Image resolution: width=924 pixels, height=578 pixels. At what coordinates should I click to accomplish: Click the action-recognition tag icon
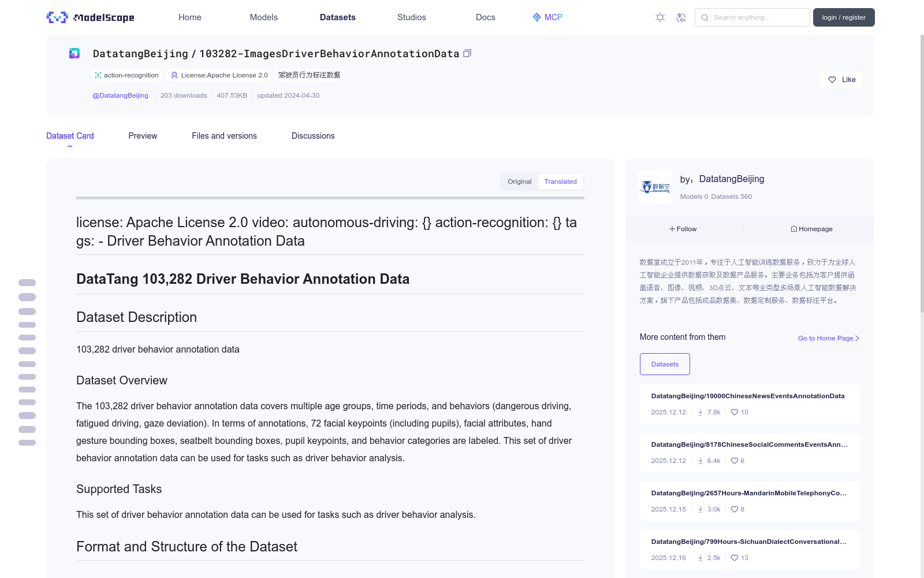[98, 75]
